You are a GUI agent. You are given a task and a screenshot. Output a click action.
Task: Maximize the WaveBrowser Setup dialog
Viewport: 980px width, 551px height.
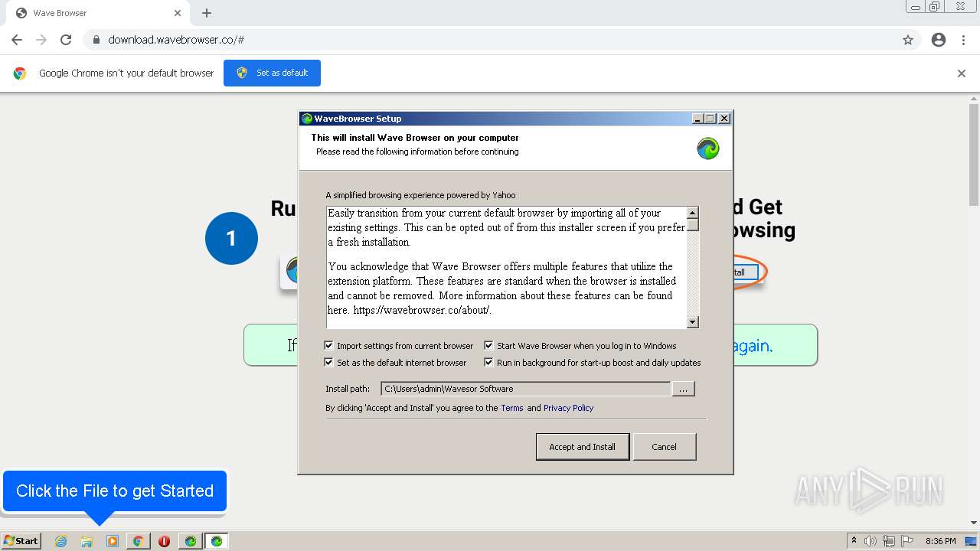[x=710, y=119]
